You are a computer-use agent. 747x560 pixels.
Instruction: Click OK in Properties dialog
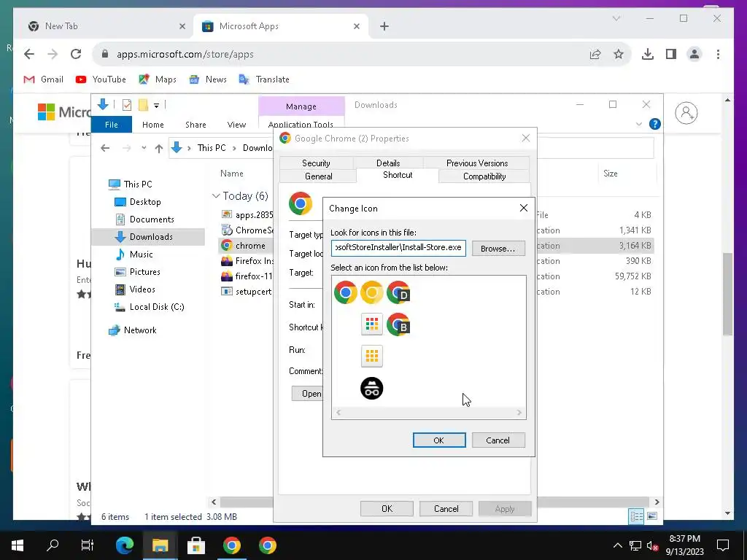[387, 508]
